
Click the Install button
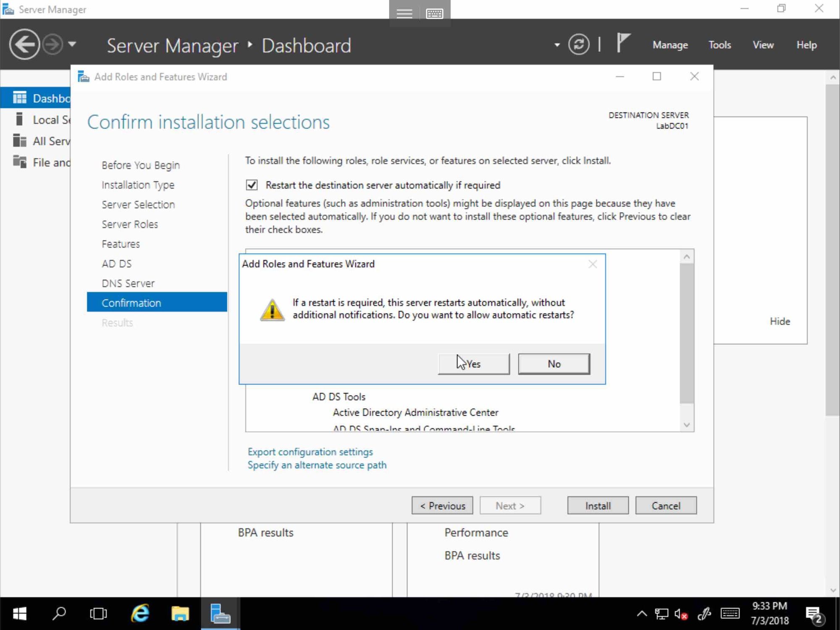point(598,506)
